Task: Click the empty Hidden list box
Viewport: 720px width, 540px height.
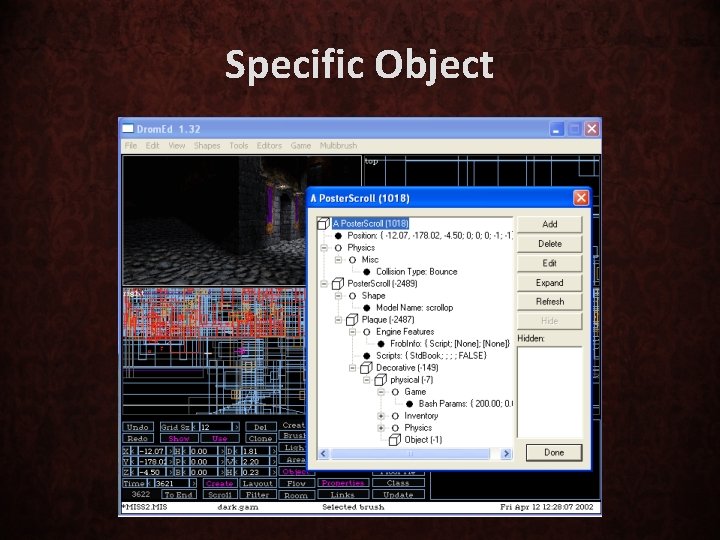Action: pyautogui.click(x=550, y=392)
